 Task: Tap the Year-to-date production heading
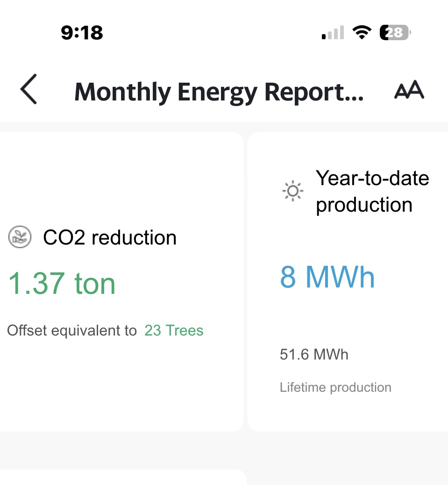[372, 191]
